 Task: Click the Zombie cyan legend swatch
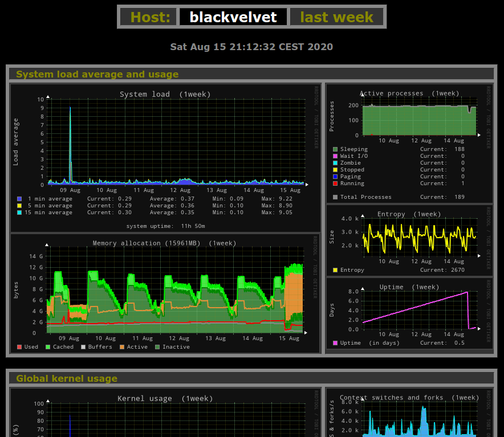coord(335,163)
